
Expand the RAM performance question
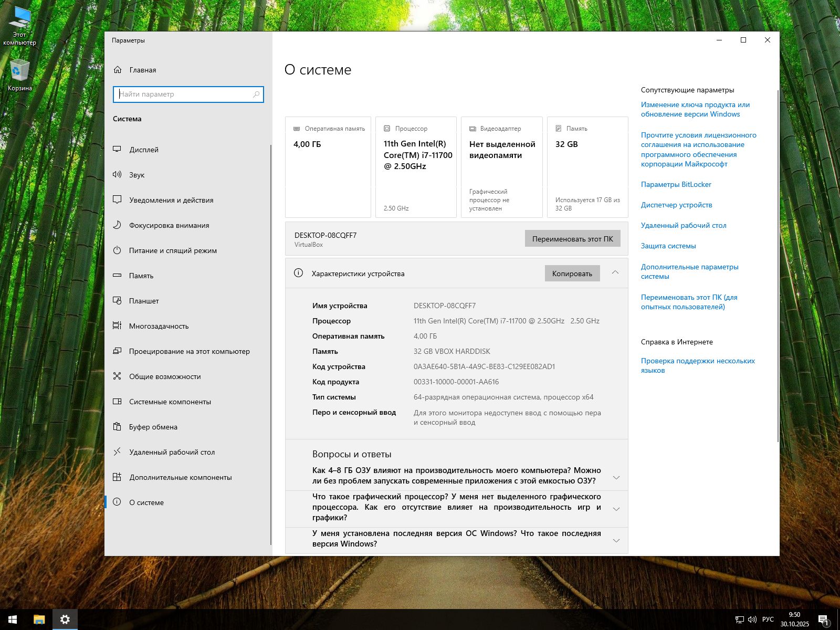pos(616,477)
